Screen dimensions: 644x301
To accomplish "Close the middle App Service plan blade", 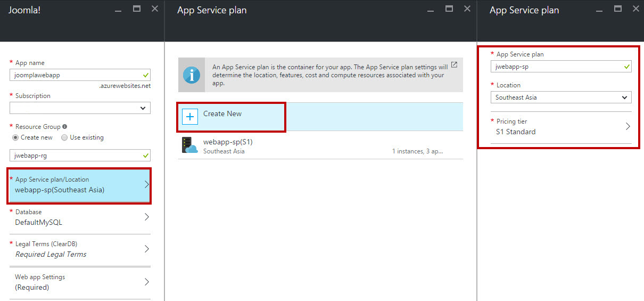I will pos(467,9).
